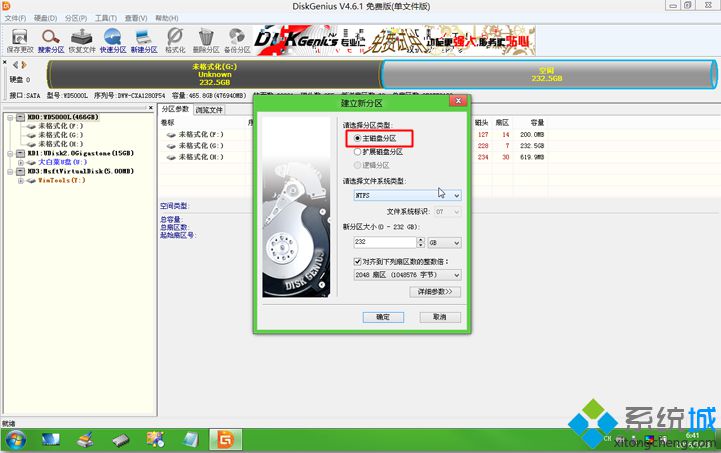Open the 文件(F) menu

tap(15, 18)
